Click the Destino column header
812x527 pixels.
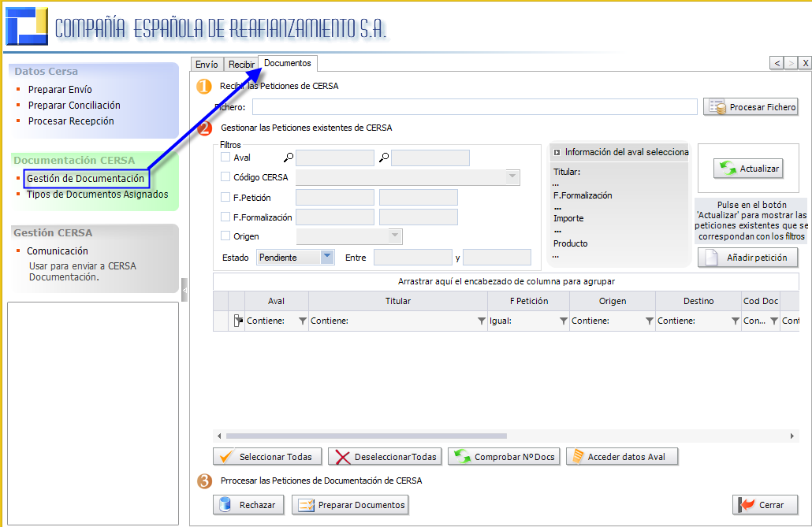[x=698, y=301]
